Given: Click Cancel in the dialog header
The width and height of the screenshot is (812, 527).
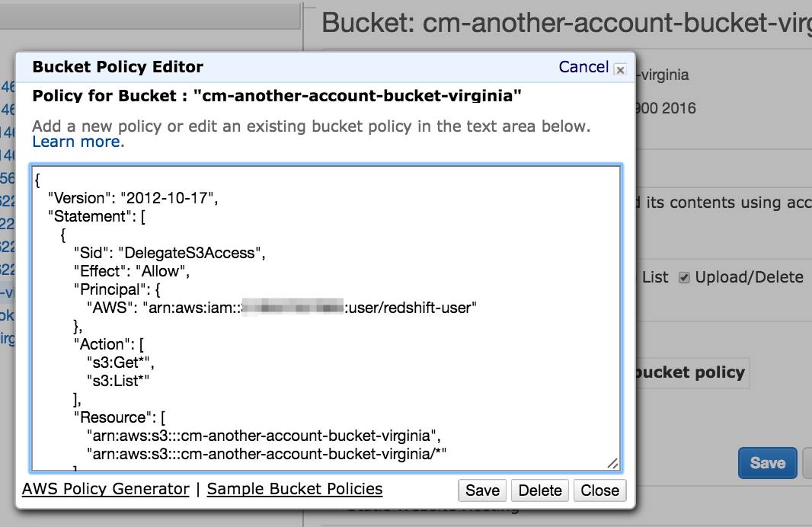Looking at the screenshot, I should click(x=583, y=67).
